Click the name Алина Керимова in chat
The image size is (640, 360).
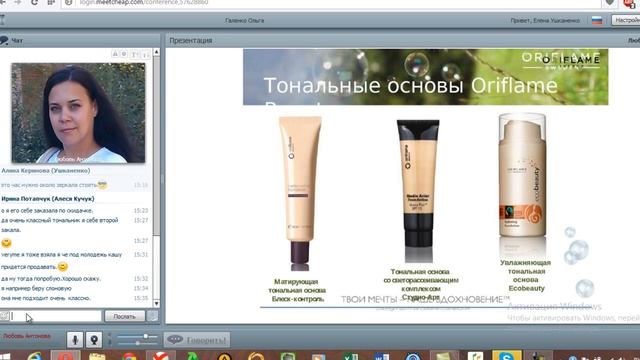coord(46,171)
